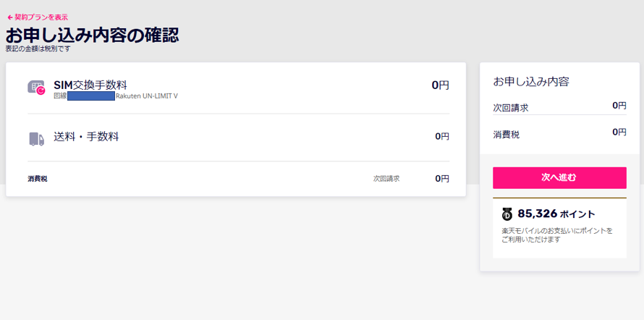
Task: Click the points medal icon
Action: click(507, 214)
